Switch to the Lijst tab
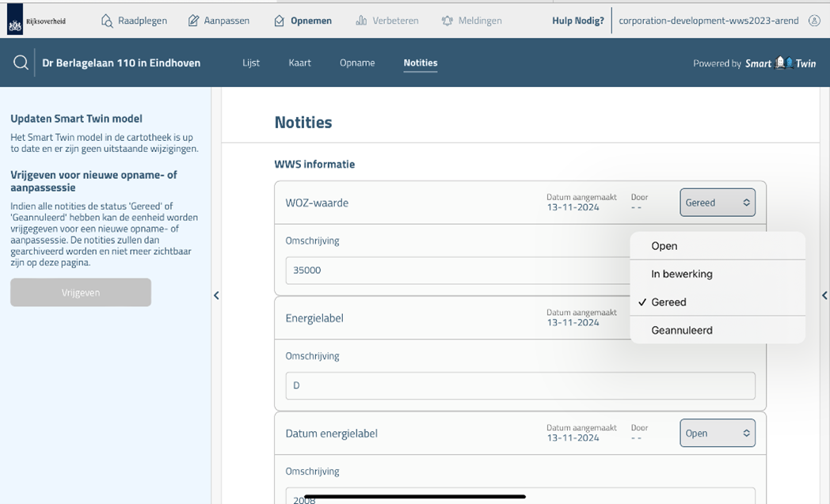This screenshot has height=504, width=830. point(251,63)
